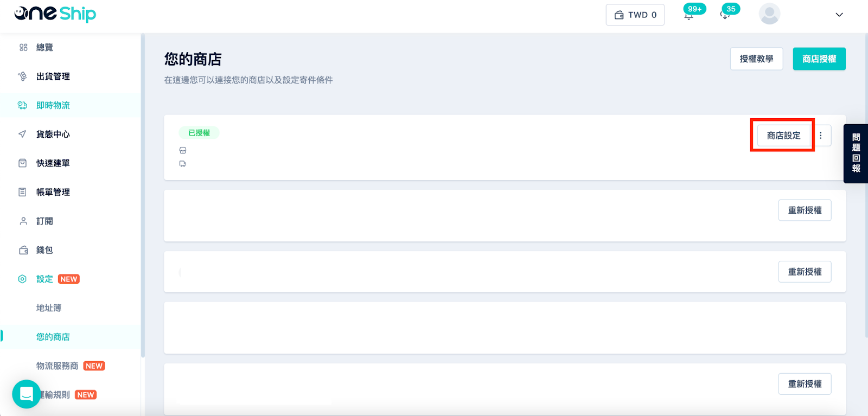Screen dimensions: 868x416
Task: Open the chat support bubble icon
Action: pos(26,394)
